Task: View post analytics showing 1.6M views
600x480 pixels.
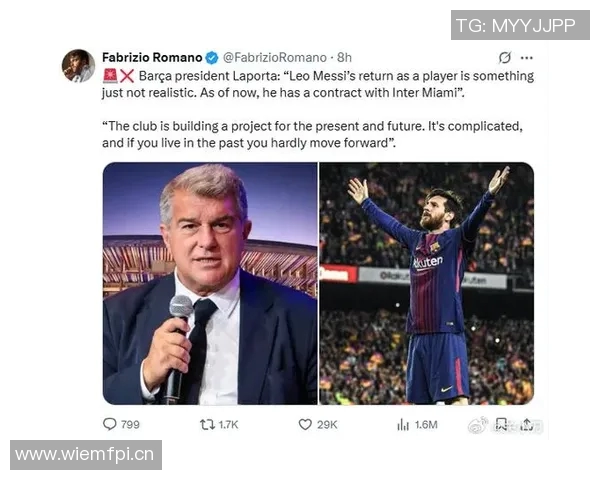Action: [x=403, y=424]
